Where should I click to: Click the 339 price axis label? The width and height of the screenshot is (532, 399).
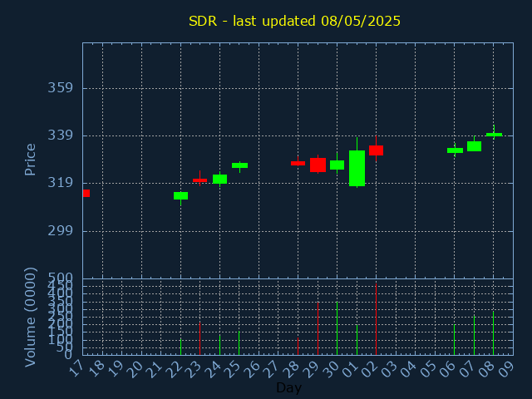60,135
